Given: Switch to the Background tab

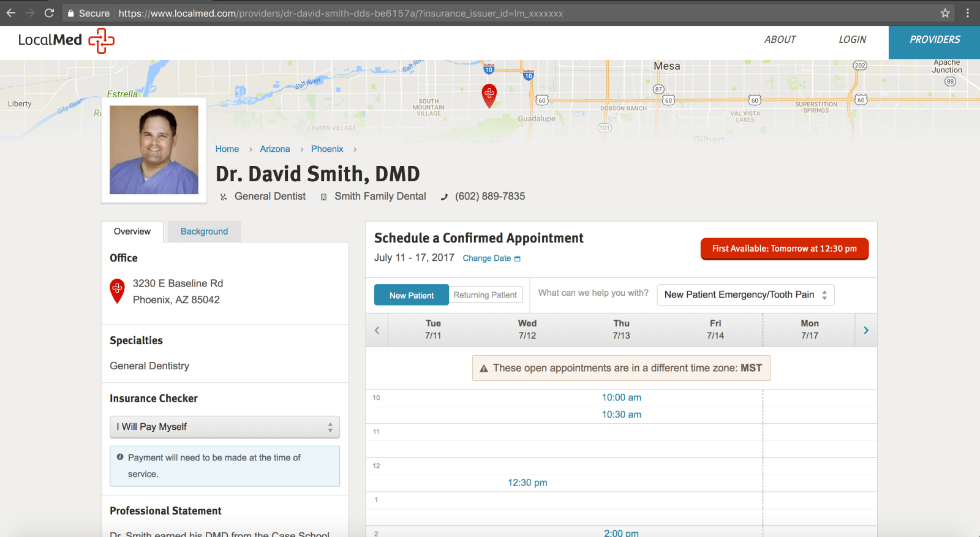Looking at the screenshot, I should click(204, 231).
